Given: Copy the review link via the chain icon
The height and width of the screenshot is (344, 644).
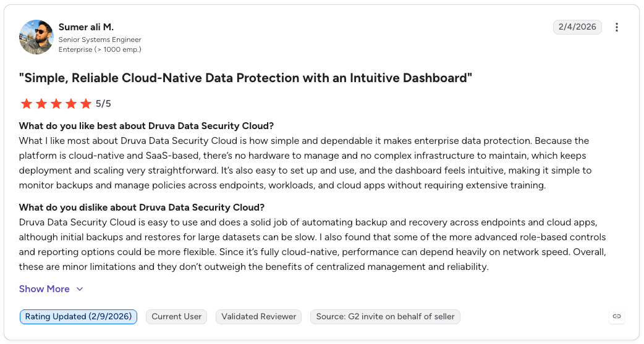Looking at the screenshot, I should coord(616,316).
